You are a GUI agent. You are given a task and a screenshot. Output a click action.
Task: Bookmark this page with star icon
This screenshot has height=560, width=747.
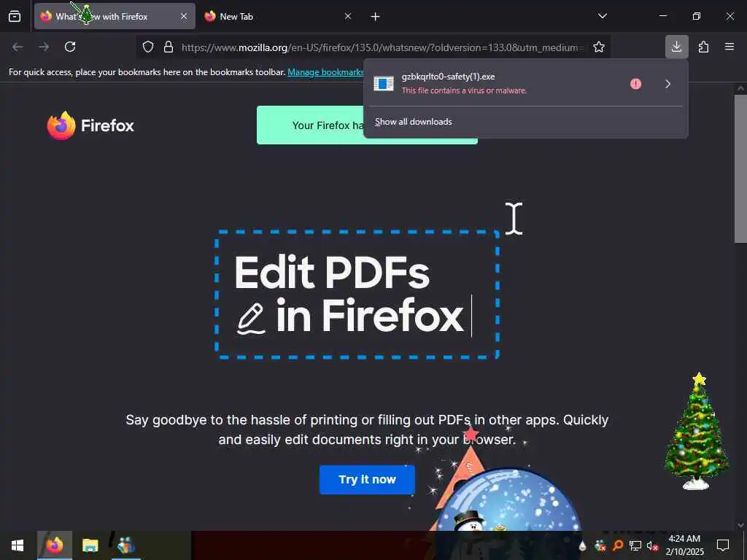point(599,47)
